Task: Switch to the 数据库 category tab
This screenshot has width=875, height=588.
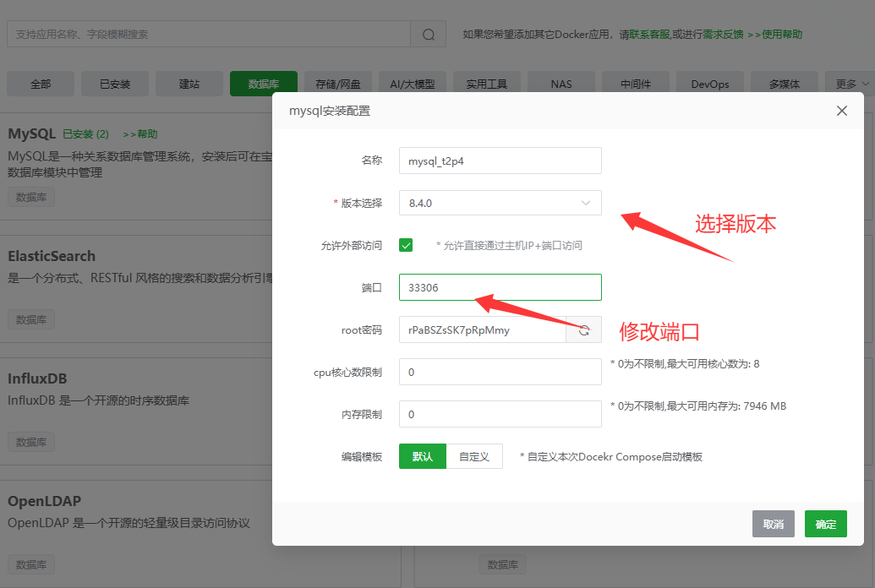Action: [x=264, y=84]
